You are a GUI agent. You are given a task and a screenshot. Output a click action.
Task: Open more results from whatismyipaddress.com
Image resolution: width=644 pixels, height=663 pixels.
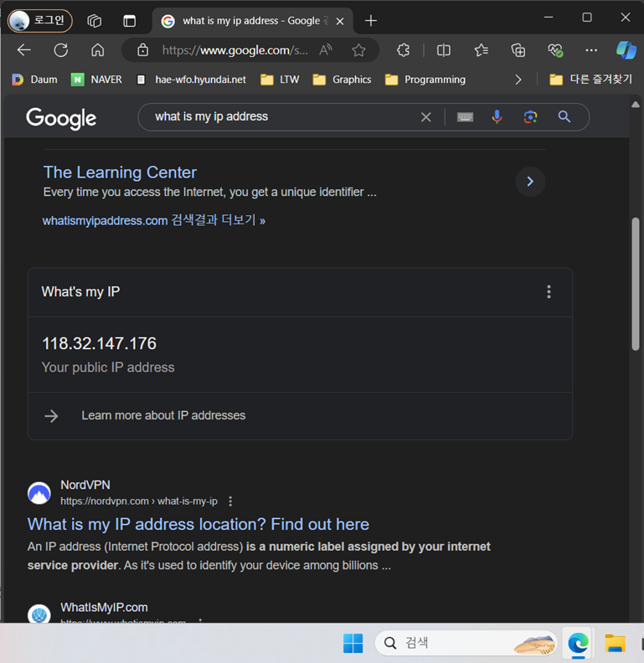(153, 220)
